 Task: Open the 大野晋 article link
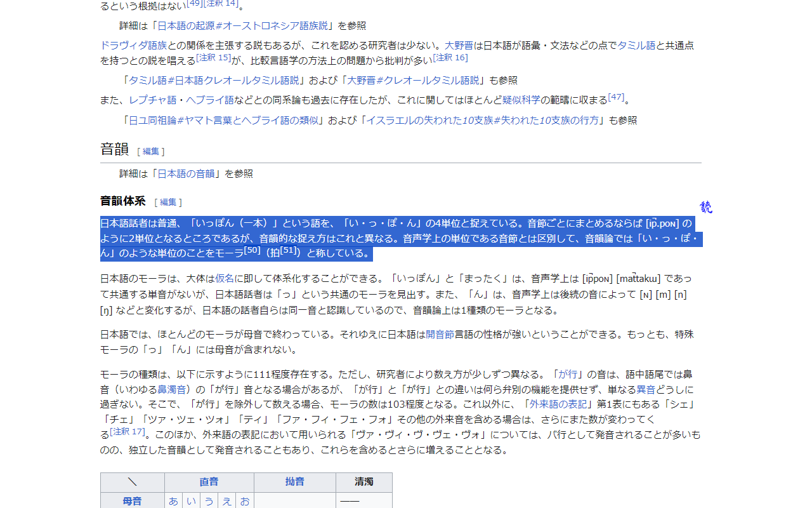pyautogui.click(x=459, y=45)
